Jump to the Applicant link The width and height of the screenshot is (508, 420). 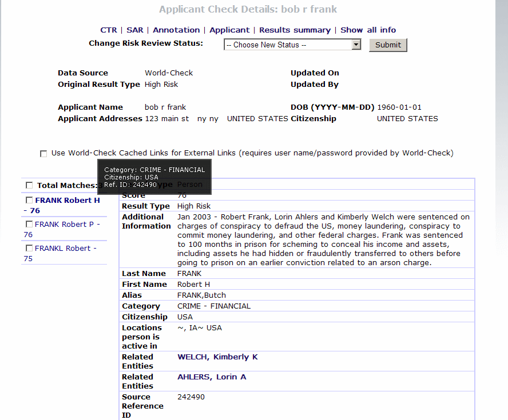[x=229, y=30]
